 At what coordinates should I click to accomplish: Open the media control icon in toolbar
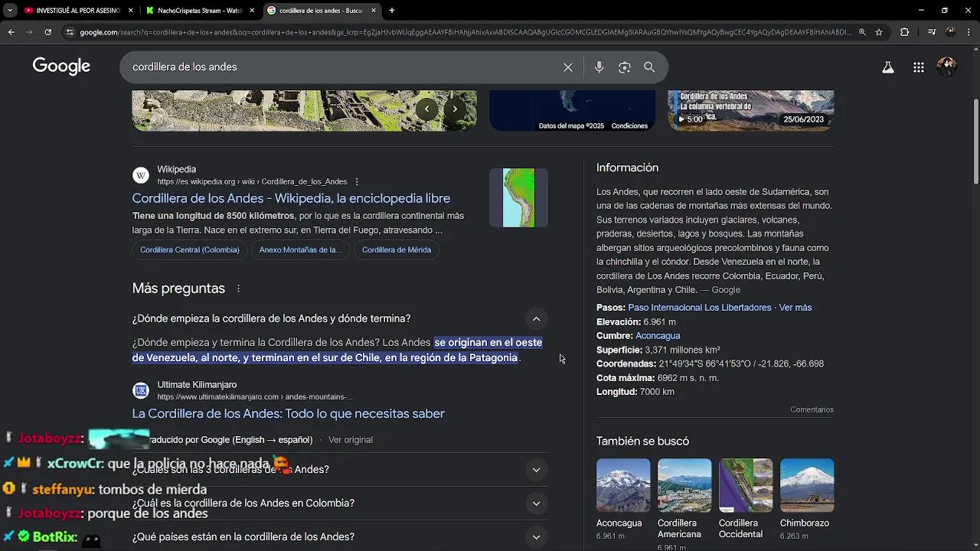(x=931, y=32)
